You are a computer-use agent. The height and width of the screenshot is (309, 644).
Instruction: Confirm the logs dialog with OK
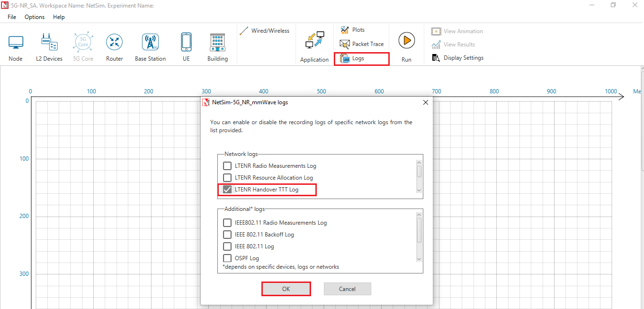[x=286, y=289]
